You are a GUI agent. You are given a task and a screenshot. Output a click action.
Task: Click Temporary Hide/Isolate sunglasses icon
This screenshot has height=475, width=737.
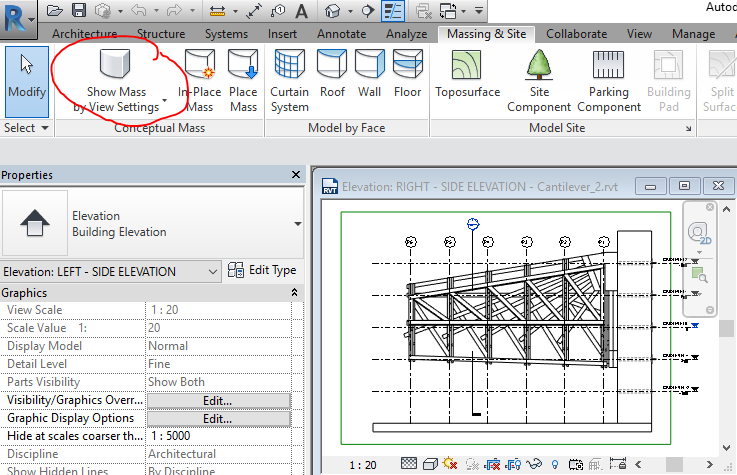534,464
